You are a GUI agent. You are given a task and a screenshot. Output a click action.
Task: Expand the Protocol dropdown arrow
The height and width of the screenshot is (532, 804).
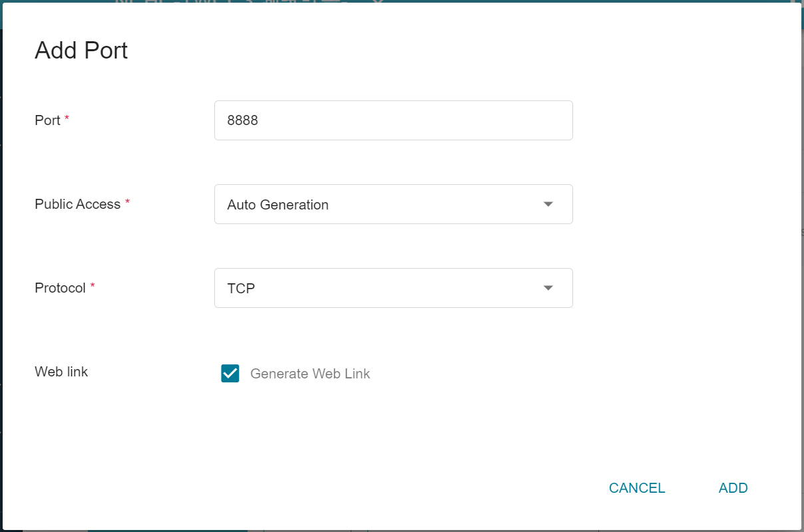point(548,288)
